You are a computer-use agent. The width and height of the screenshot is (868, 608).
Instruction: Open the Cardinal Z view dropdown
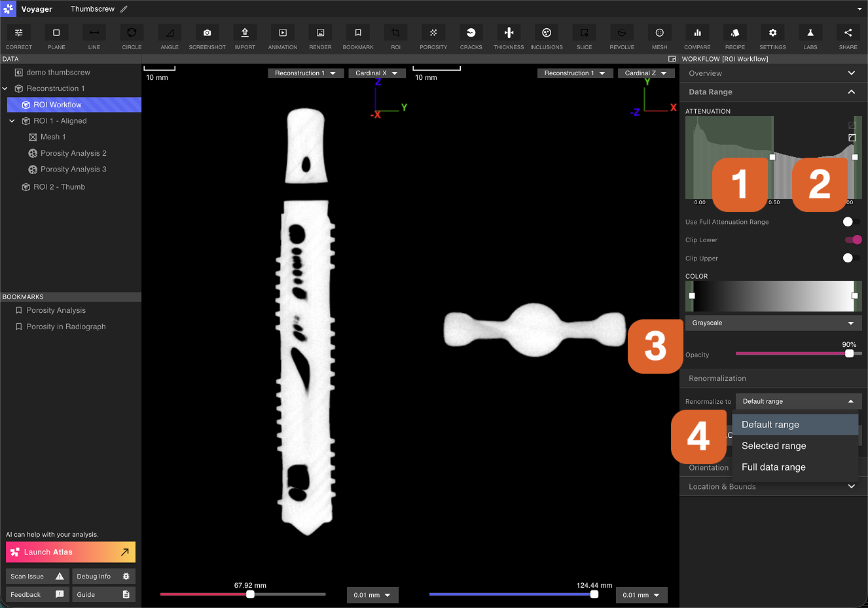(645, 73)
